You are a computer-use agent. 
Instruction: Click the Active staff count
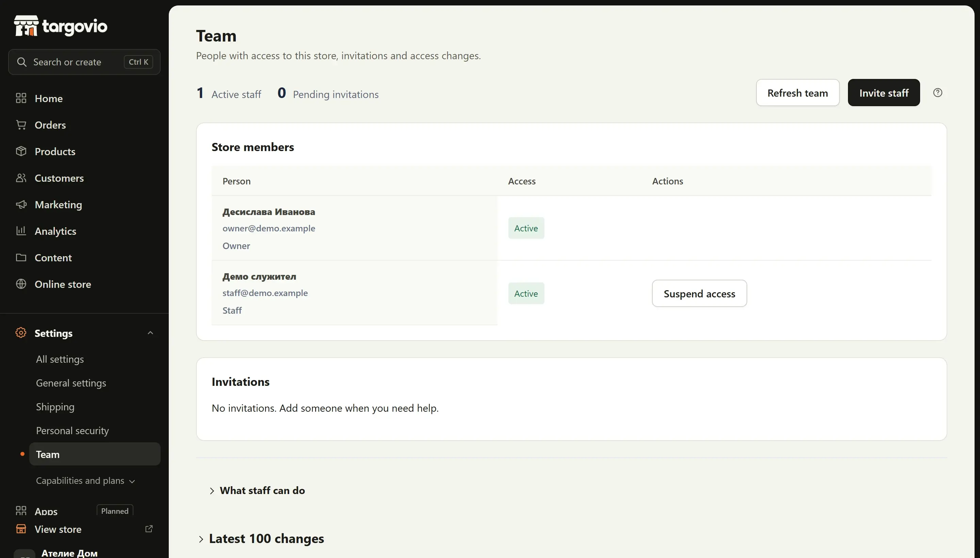pyautogui.click(x=228, y=93)
